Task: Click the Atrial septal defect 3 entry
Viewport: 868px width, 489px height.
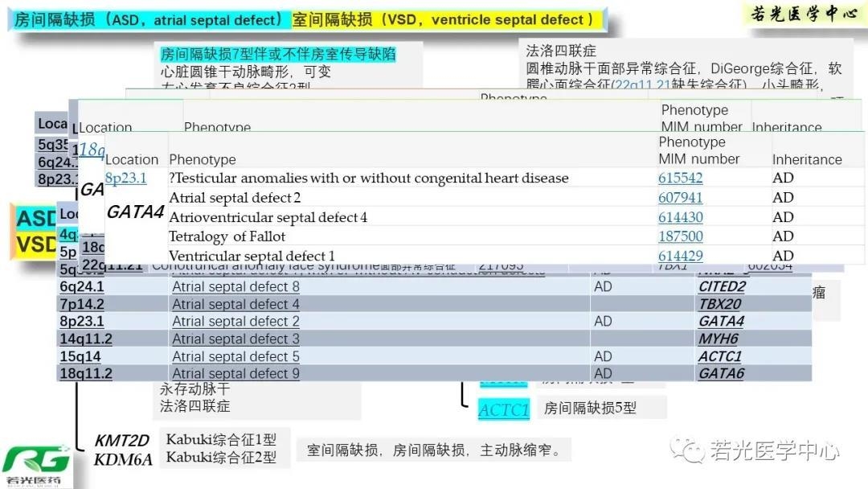Action: 235,339
